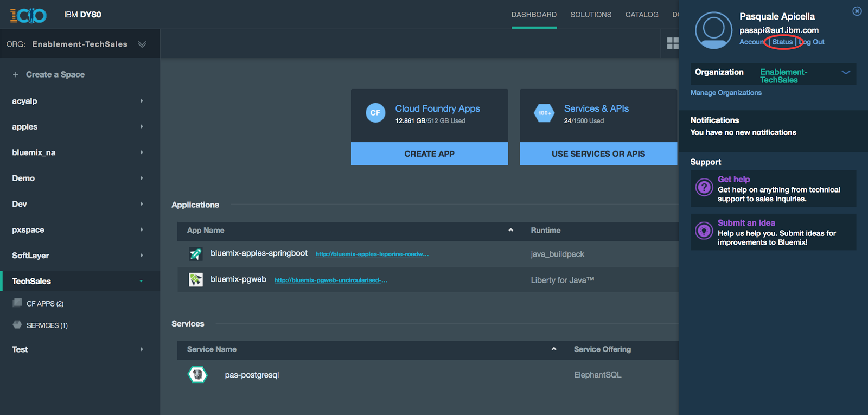The height and width of the screenshot is (415, 868).
Task: Open SERVICES (1) in TechSales
Action: [x=47, y=325]
